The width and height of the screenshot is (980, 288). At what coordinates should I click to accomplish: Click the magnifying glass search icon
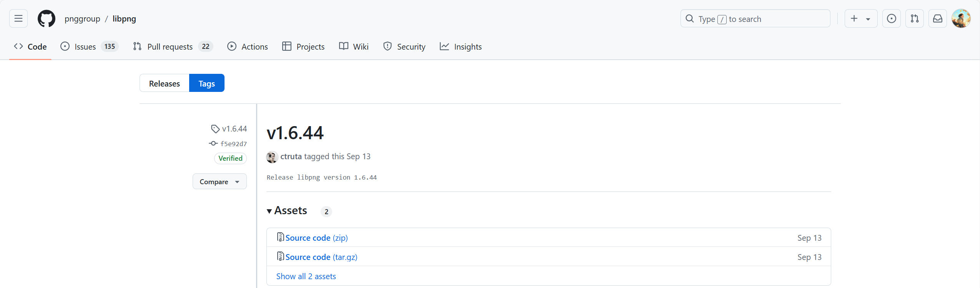[x=690, y=18]
